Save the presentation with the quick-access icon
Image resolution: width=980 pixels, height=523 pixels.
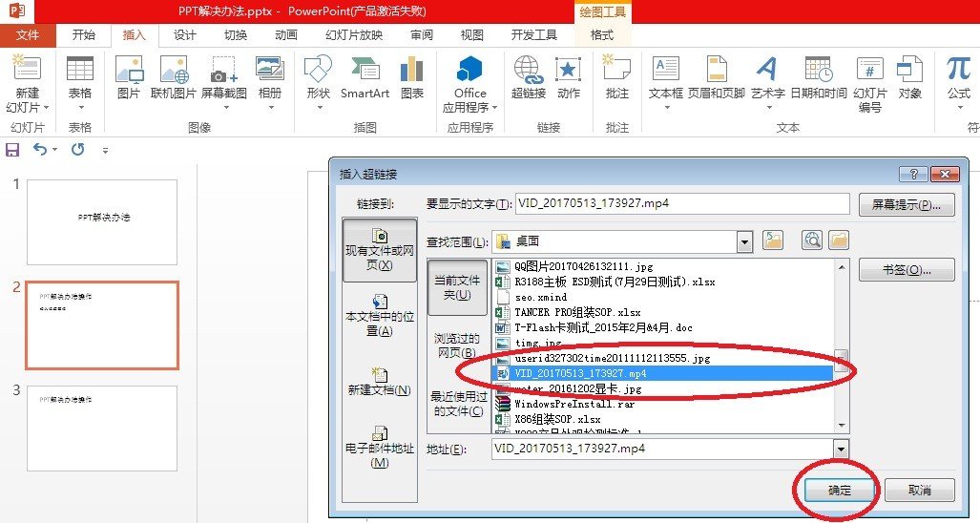(11, 149)
